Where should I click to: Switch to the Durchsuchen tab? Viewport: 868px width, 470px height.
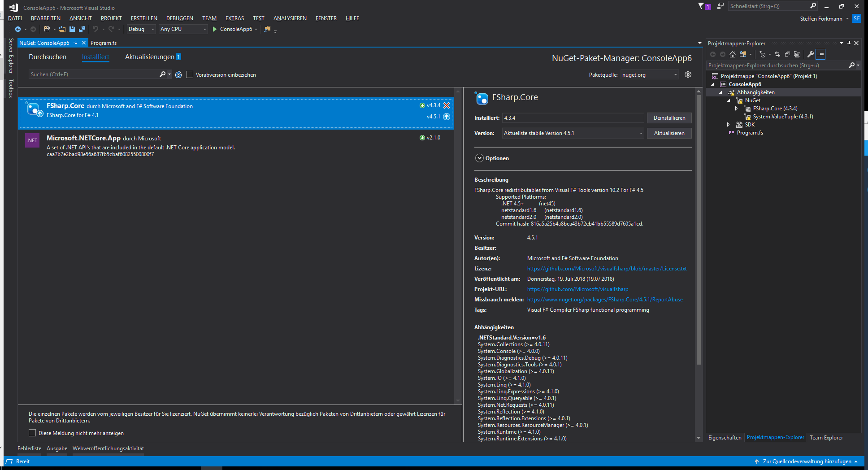(x=48, y=57)
